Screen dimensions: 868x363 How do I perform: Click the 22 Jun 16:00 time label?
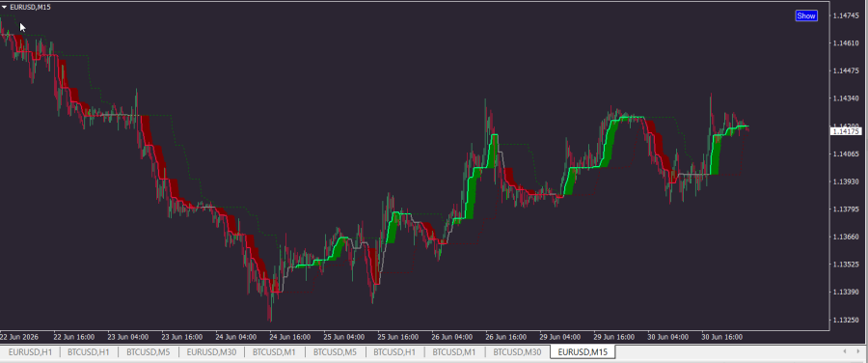click(74, 337)
